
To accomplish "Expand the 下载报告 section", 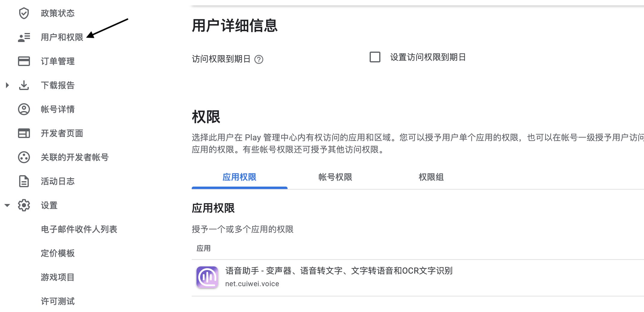I will point(7,85).
